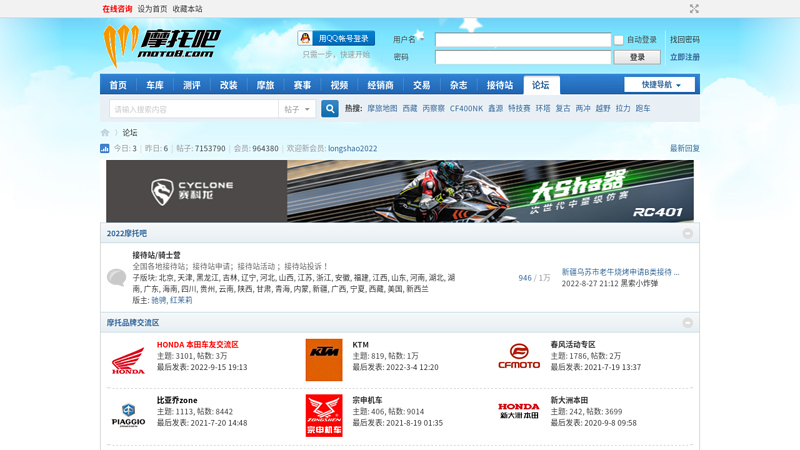Open the 杂志 nav tab

click(x=458, y=85)
